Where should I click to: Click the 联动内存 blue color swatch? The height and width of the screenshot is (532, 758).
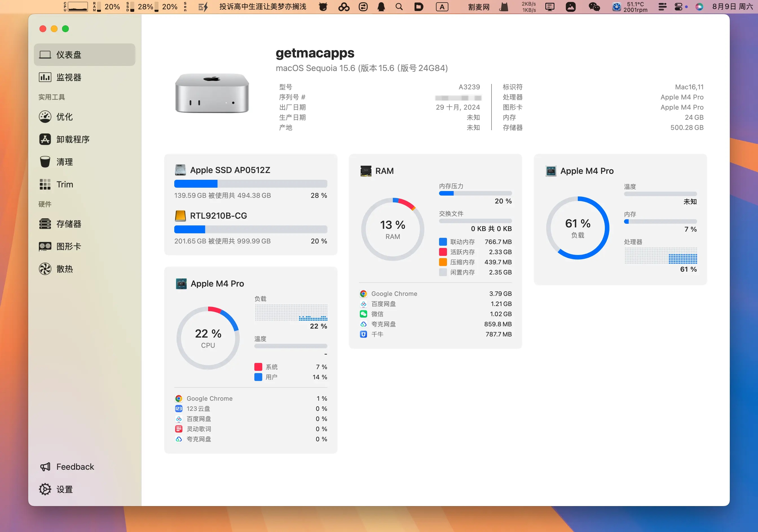click(x=443, y=242)
